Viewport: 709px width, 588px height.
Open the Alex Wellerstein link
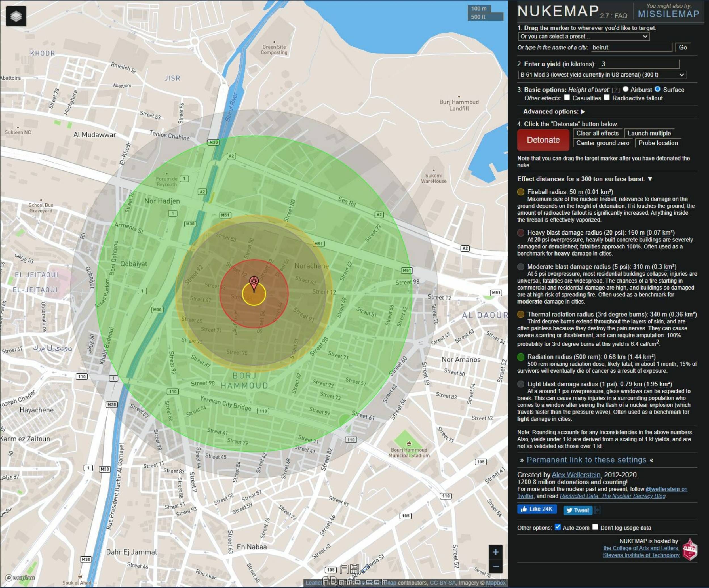(x=576, y=475)
